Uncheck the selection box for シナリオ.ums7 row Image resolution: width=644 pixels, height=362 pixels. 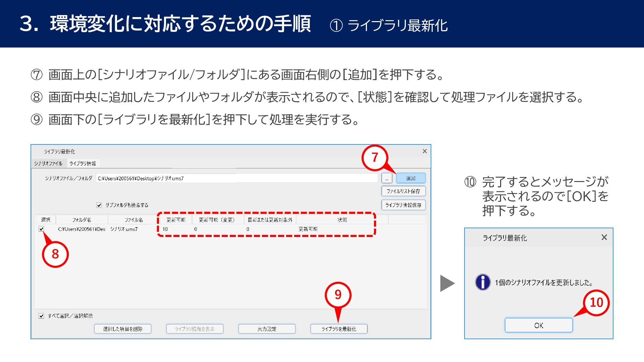tap(41, 229)
